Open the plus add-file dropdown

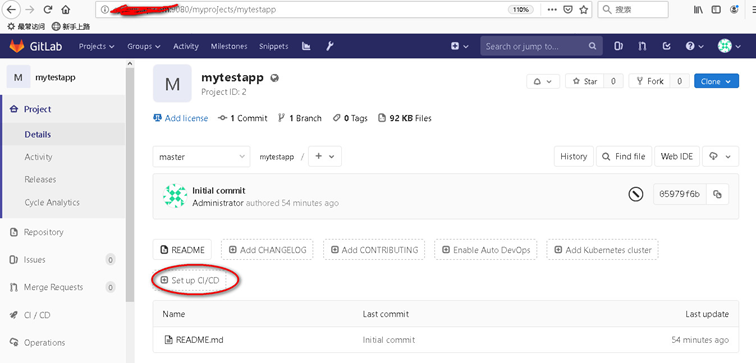click(x=324, y=157)
